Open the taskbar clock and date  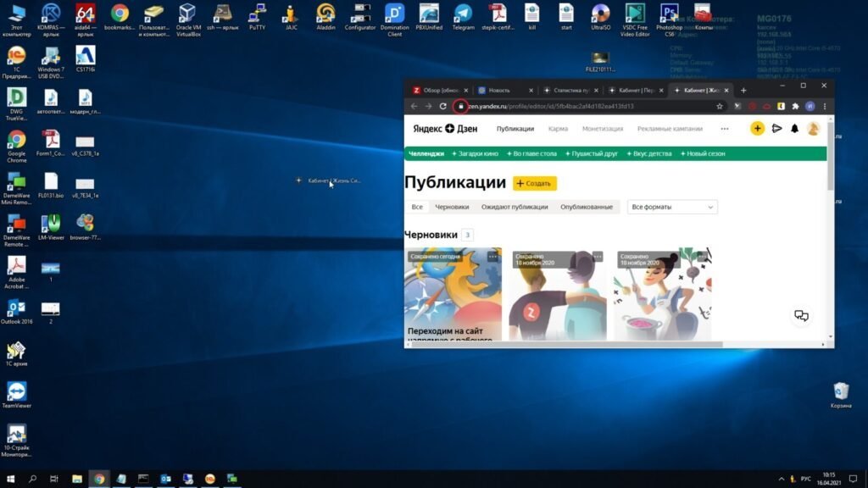[829, 479]
